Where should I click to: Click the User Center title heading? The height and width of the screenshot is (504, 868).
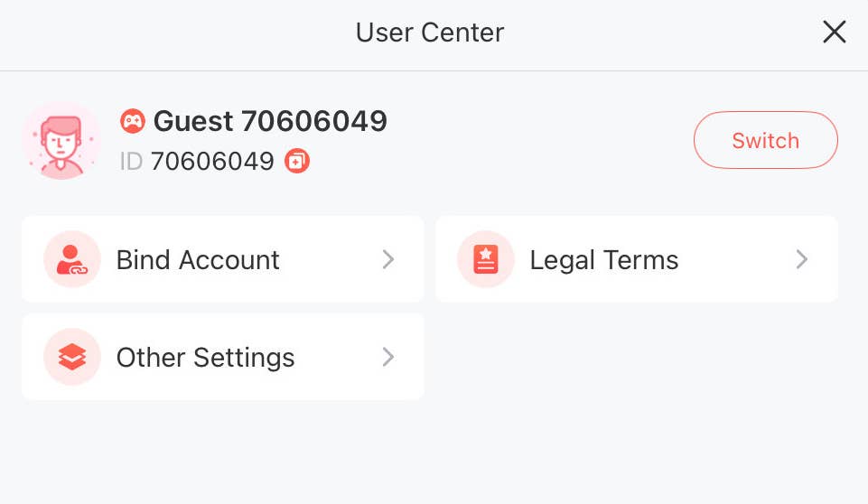430,33
